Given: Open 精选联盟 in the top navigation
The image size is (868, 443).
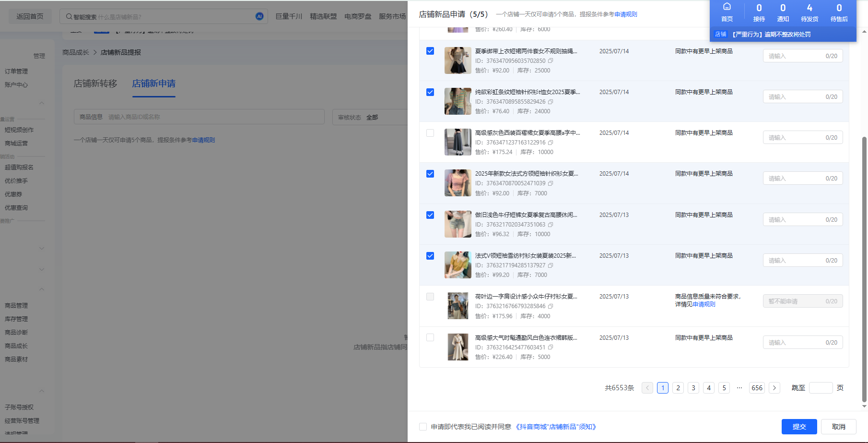Looking at the screenshot, I should pos(323,16).
